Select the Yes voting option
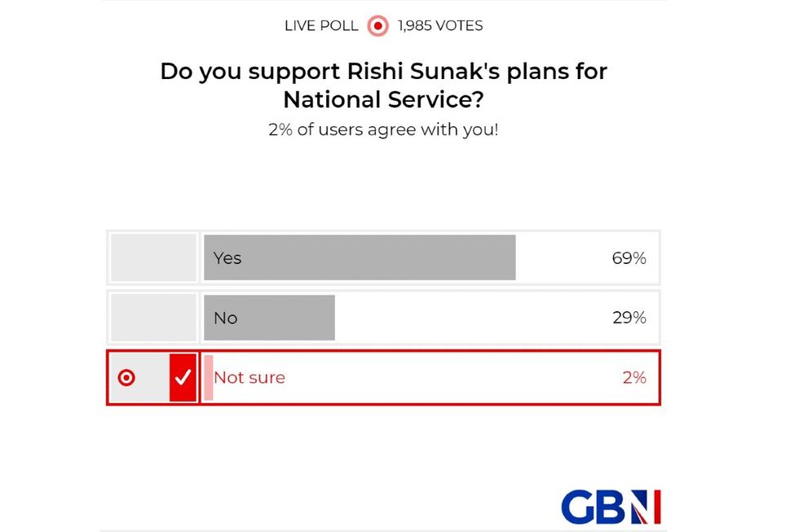Screen dimensions: 799x532 coord(359,257)
